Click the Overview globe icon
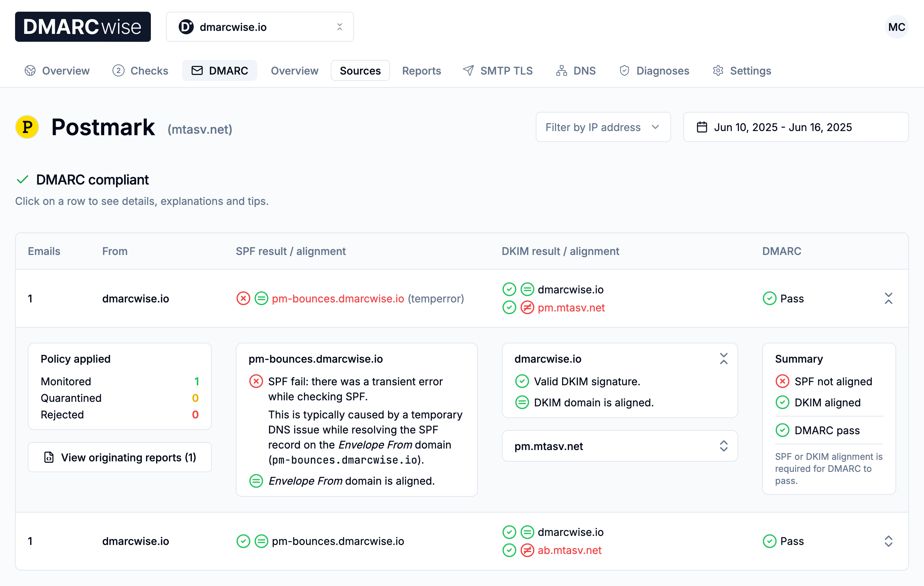The image size is (924, 586). (x=30, y=71)
